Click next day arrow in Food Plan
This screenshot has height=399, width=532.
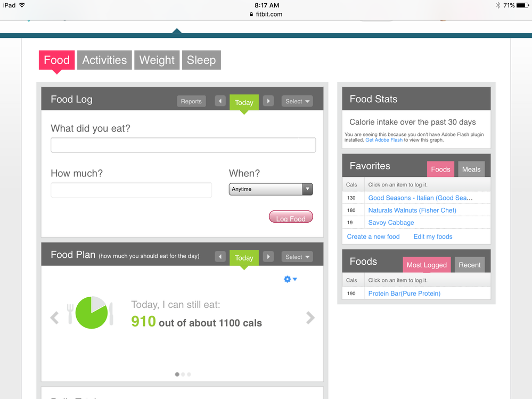click(x=268, y=257)
